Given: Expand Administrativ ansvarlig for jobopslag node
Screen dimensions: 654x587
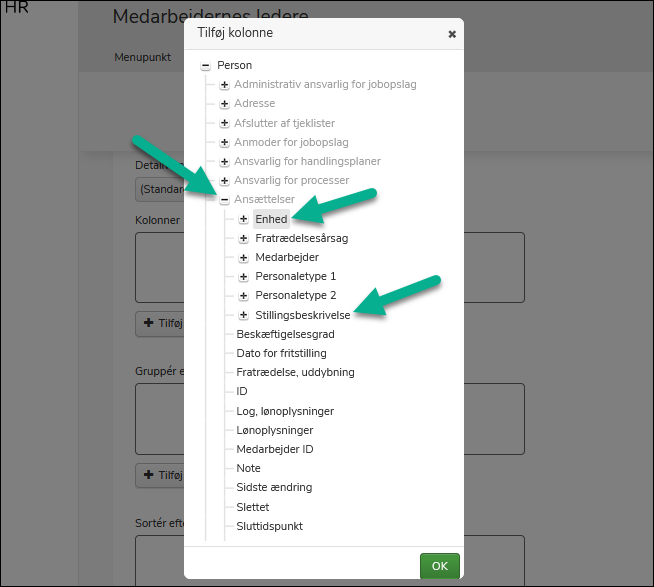Looking at the screenshot, I should pos(225,85).
